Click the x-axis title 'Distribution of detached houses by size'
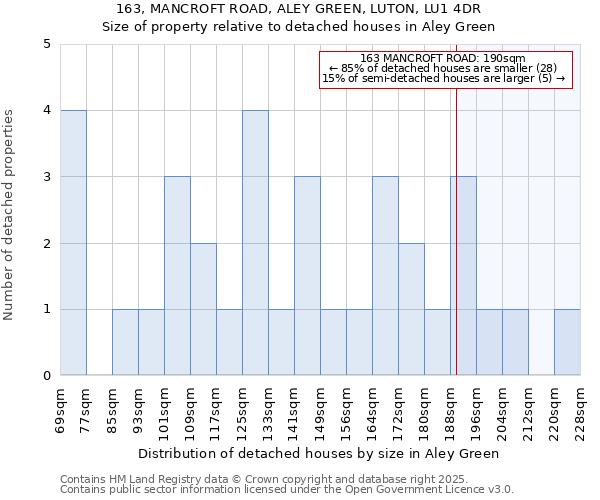 point(271,454)
